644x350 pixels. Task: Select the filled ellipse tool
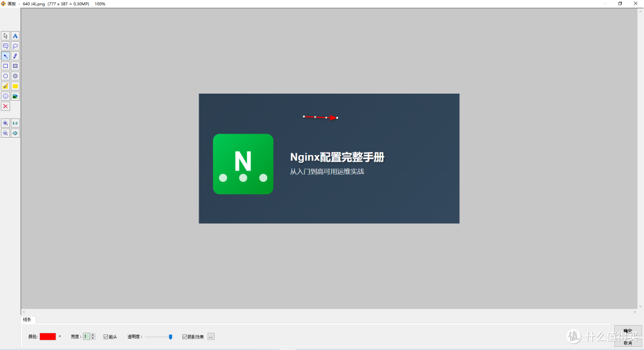click(x=15, y=76)
